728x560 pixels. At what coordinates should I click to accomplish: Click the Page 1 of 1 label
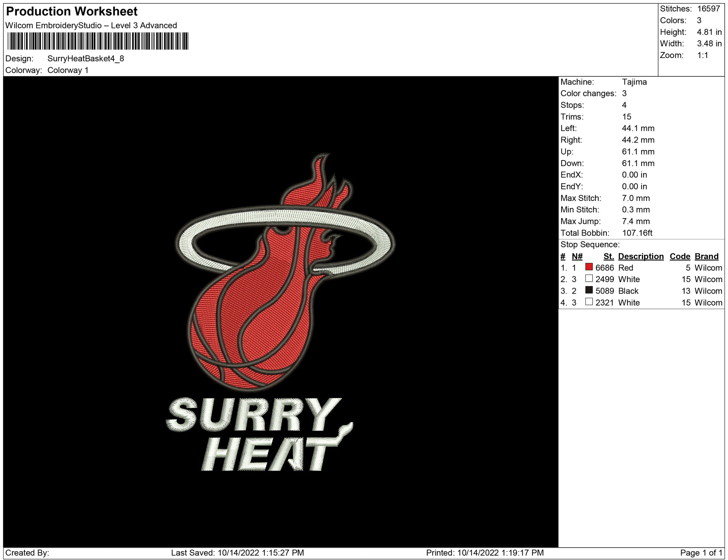coord(701,553)
